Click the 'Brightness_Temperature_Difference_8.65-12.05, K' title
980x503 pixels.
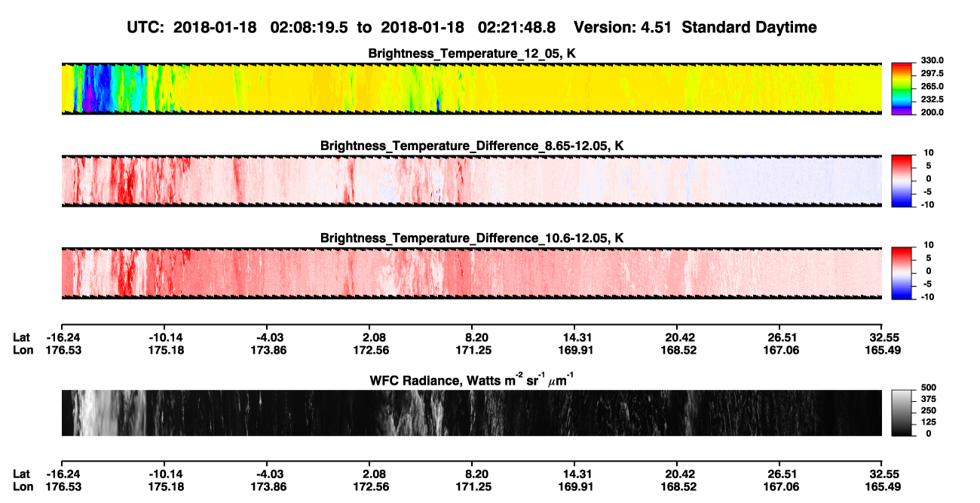click(472, 146)
